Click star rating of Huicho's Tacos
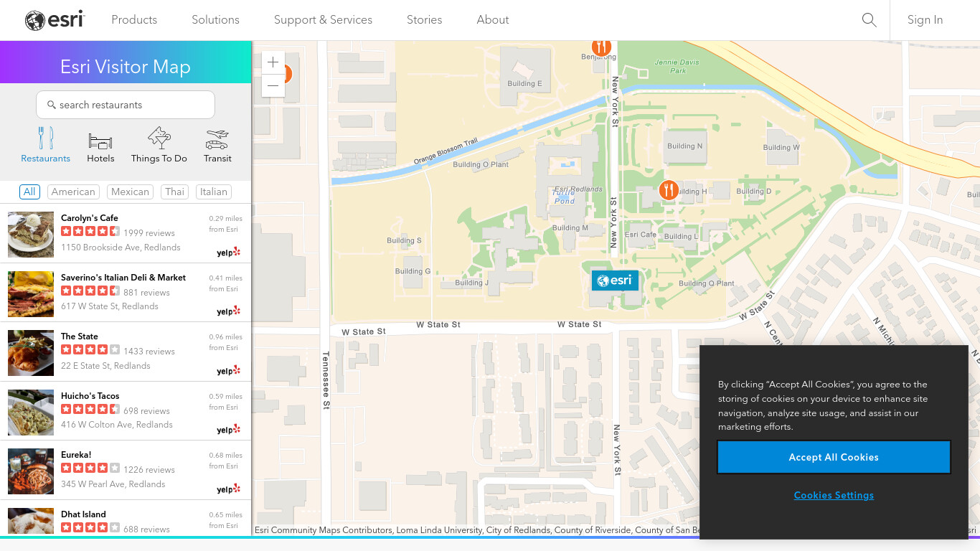 tap(90, 409)
